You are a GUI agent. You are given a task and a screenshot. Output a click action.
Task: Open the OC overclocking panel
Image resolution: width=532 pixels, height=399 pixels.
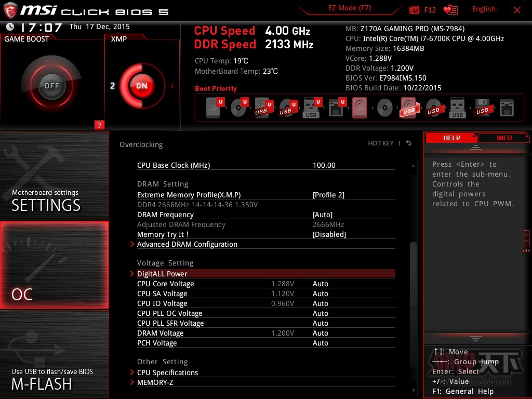tap(54, 265)
